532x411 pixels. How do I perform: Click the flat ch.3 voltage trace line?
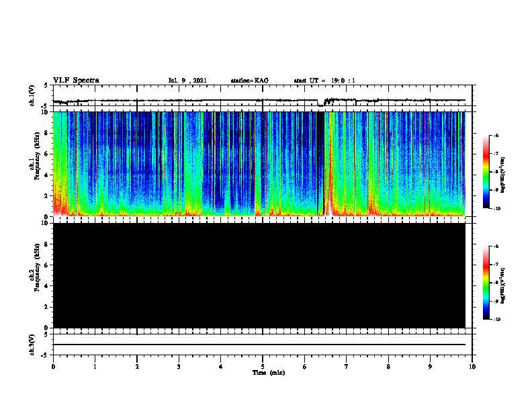pyautogui.click(x=259, y=345)
